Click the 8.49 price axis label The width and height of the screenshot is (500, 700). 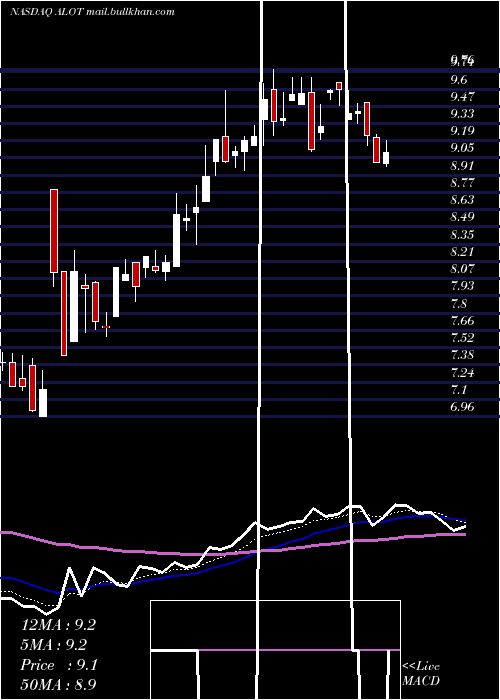point(462,217)
